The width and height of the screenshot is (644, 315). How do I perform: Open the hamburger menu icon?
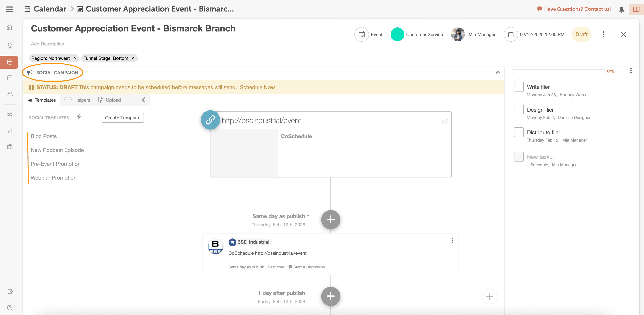(10, 9)
